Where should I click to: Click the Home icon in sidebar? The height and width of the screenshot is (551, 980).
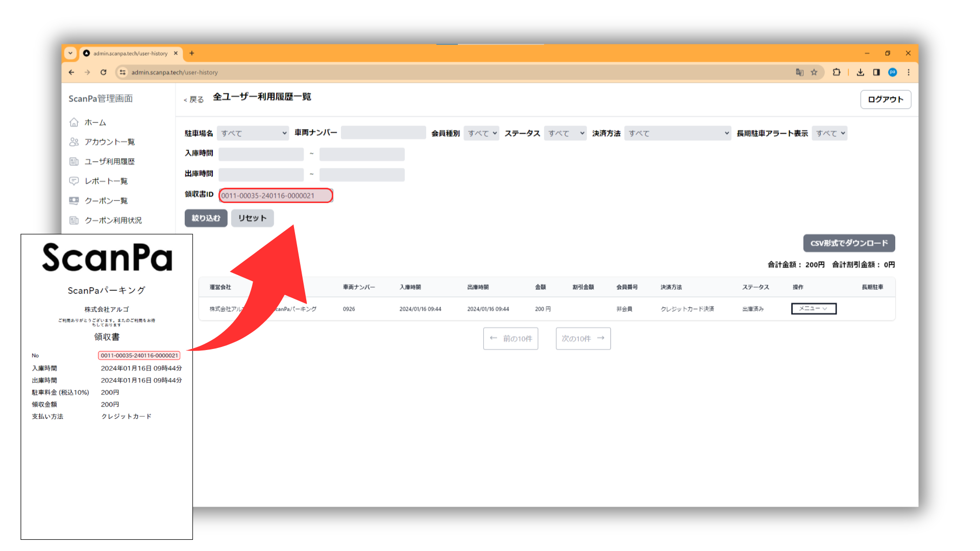[x=74, y=122]
